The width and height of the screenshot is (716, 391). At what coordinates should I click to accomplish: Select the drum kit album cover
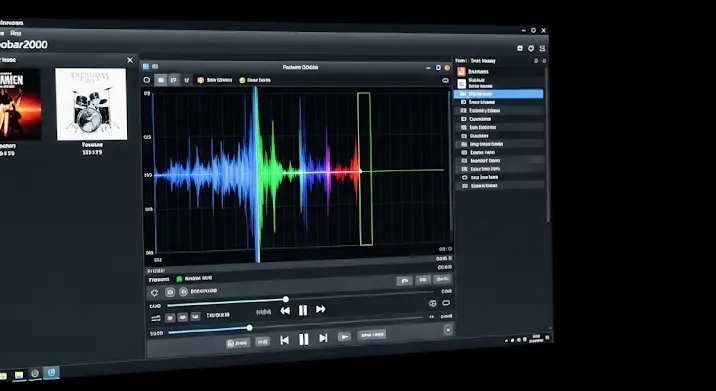(x=91, y=104)
